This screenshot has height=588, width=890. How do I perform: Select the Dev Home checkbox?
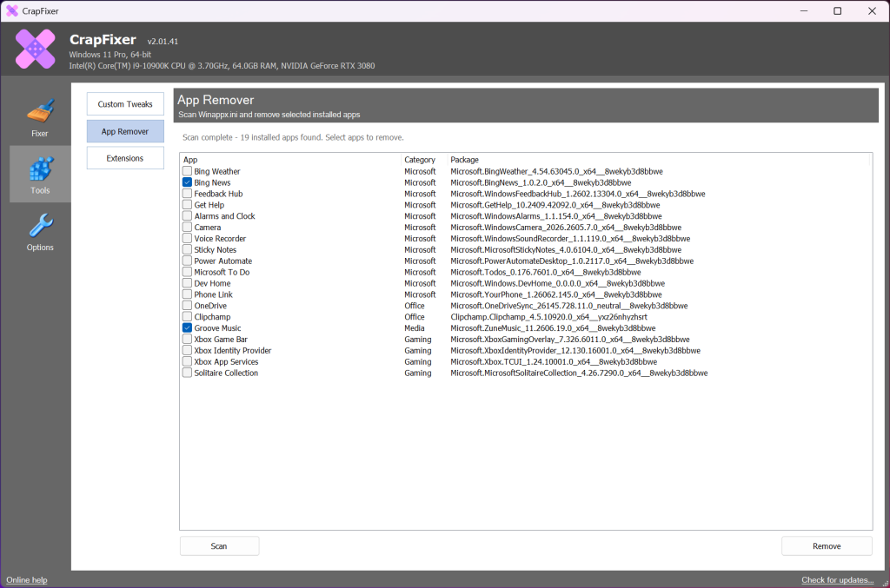click(x=187, y=283)
